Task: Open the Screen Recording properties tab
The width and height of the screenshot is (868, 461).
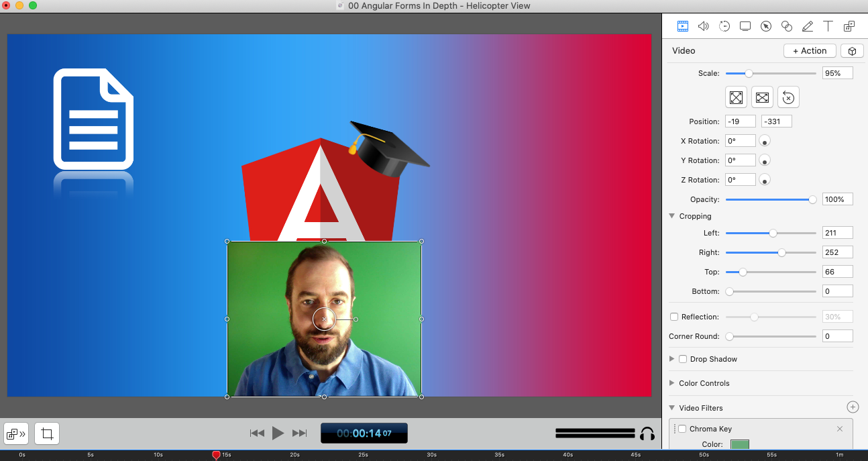Action: pyautogui.click(x=745, y=26)
